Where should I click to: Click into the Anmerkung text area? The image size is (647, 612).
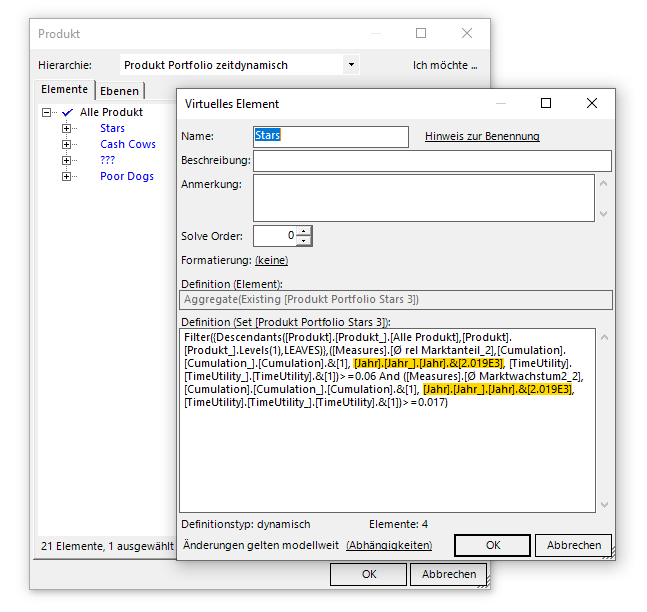pyautogui.click(x=424, y=197)
